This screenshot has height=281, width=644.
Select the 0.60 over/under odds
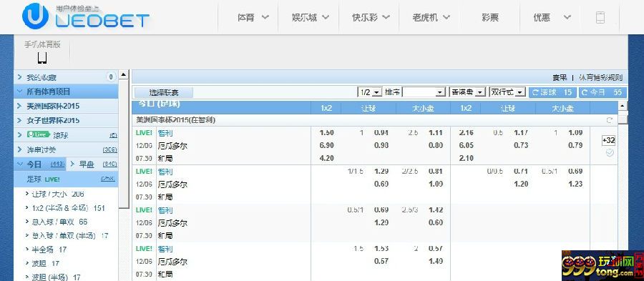[435, 222]
